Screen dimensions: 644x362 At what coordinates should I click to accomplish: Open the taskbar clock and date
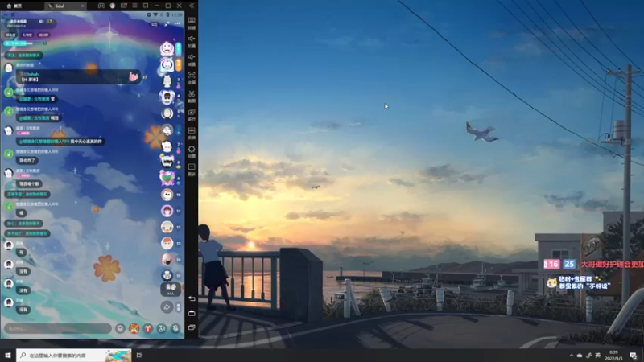coord(613,356)
